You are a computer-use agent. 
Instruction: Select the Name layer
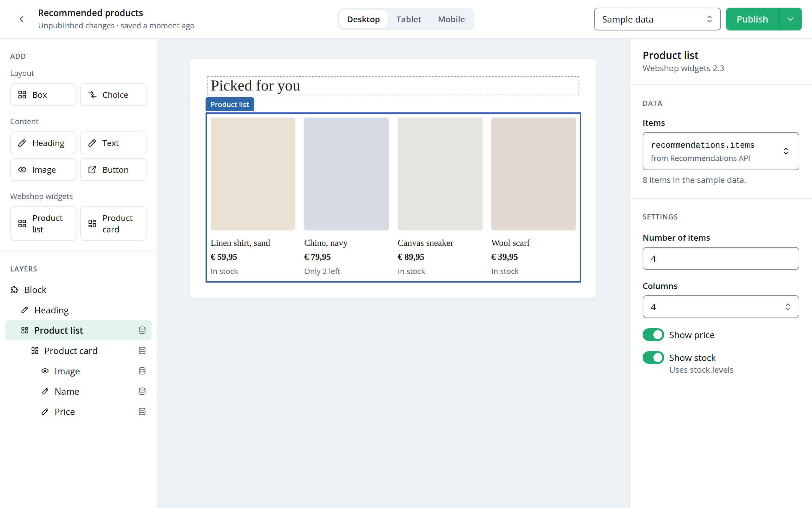[78, 391]
